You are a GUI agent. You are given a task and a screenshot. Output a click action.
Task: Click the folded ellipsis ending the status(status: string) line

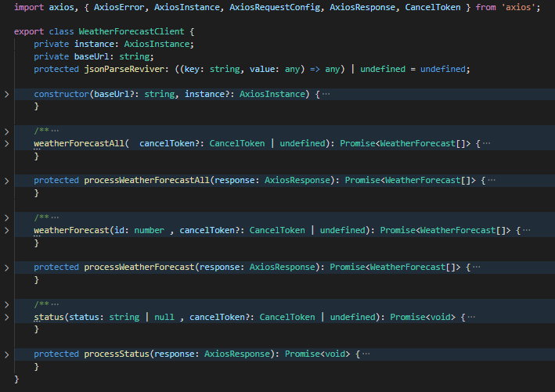[x=471, y=317]
